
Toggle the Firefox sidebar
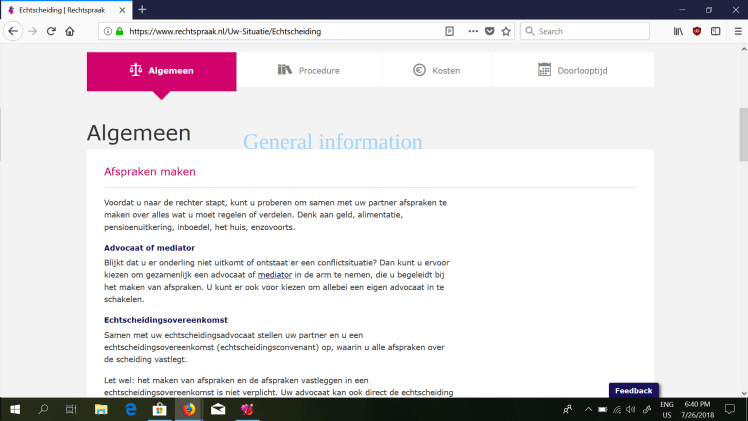pos(715,31)
